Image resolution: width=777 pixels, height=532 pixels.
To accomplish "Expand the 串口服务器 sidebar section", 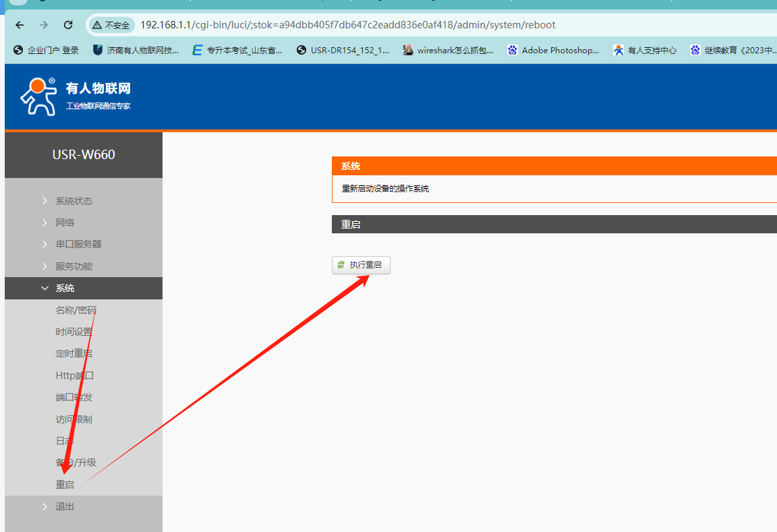I will (78, 244).
